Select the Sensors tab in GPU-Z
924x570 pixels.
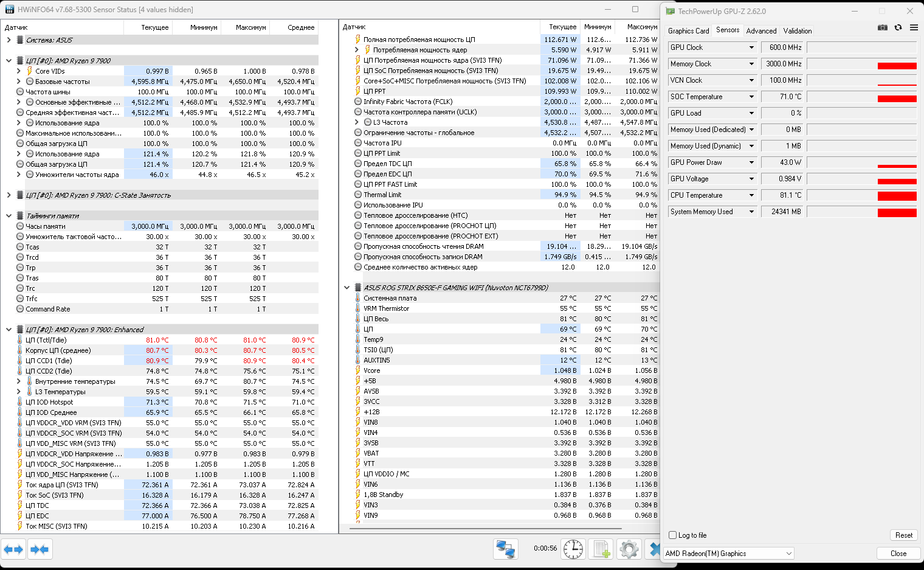(x=728, y=30)
